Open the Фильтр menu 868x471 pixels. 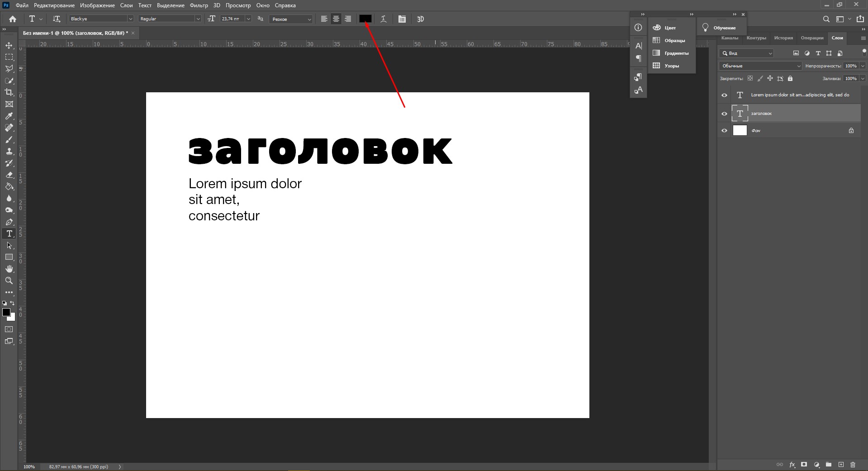pos(199,5)
